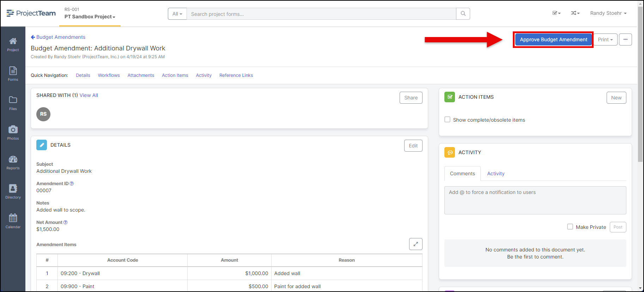Image resolution: width=644 pixels, height=292 pixels.
Task: Click the ProjectTeam logo
Action: pyautogui.click(x=31, y=13)
